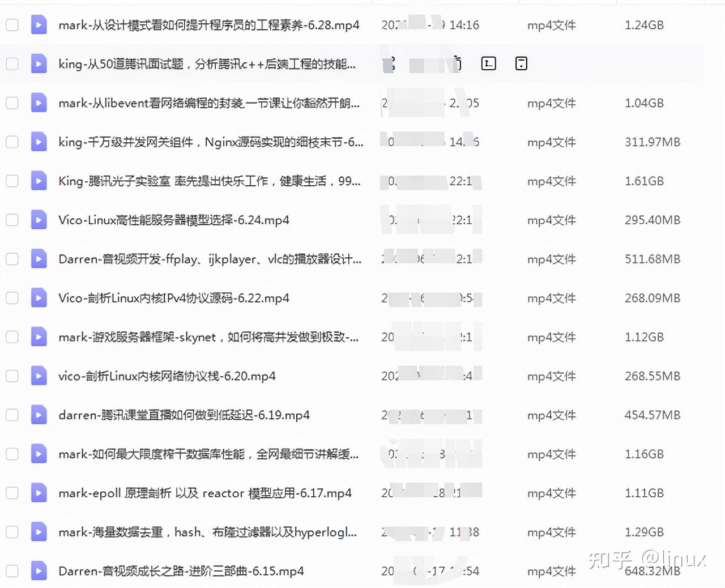725x588 pixels.
Task: Open file name king-从50道腾讯面试题
Action: pyautogui.click(x=207, y=64)
